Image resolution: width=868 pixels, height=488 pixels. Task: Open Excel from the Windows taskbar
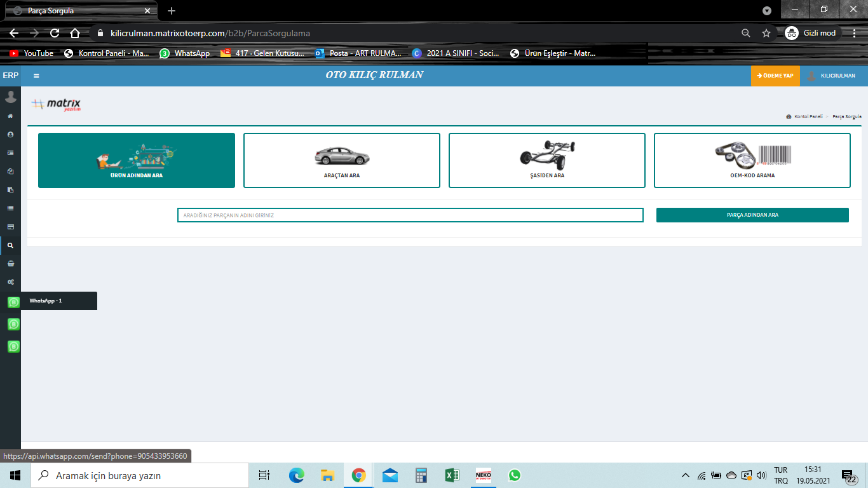pos(452,475)
